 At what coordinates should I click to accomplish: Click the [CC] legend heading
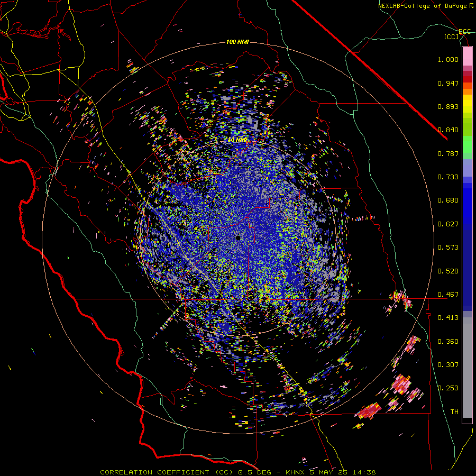[452, 36]
